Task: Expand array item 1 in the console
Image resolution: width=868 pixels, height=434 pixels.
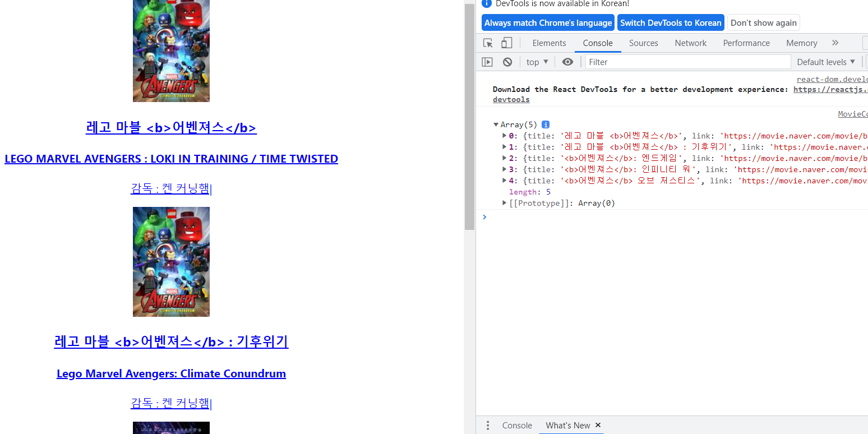Action: coord(504,147)
